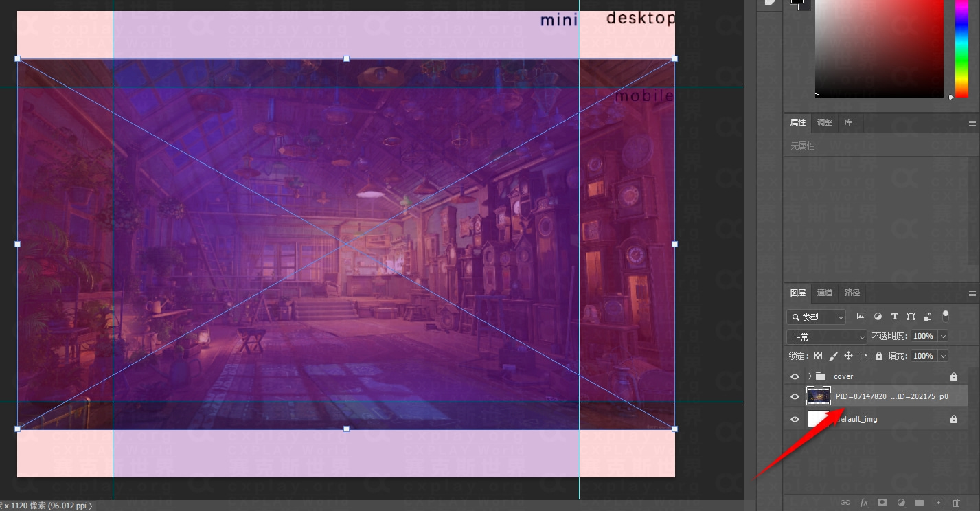Filter layers by pixel image kind
Image resolution: width=980 pixels, height=511 pixels.
861,317
